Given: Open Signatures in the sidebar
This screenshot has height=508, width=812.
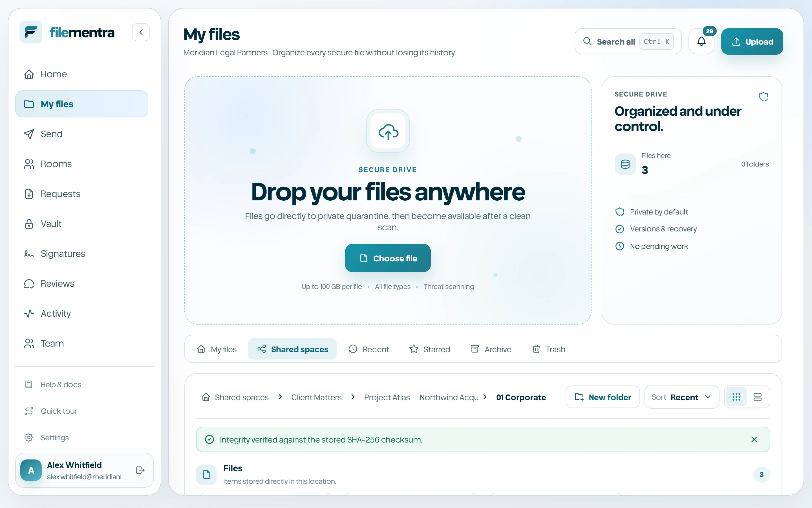Looking at the screenshot, I should pos(81,253).
